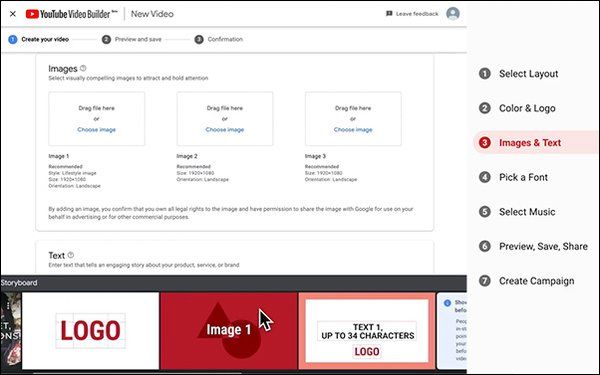Go to the Create your video step

pyautogui.click(x=39, y=39)
